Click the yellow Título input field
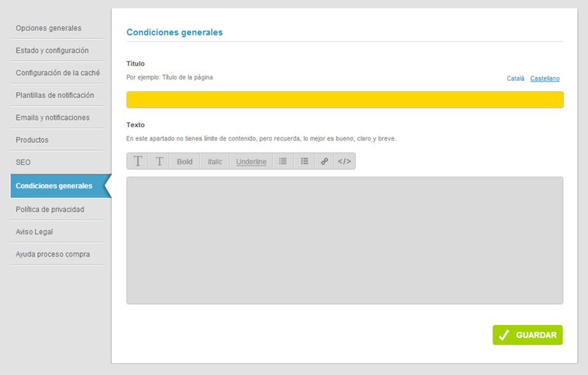The width and height of the screenshot is (588, 375). (x=345, y=100)
